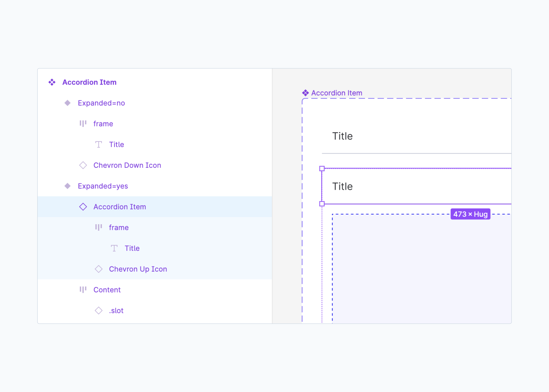The image size is (549, 392).
Task: Click the text icon of Title inside Accordion Item instance
Action: pos(114,248)
